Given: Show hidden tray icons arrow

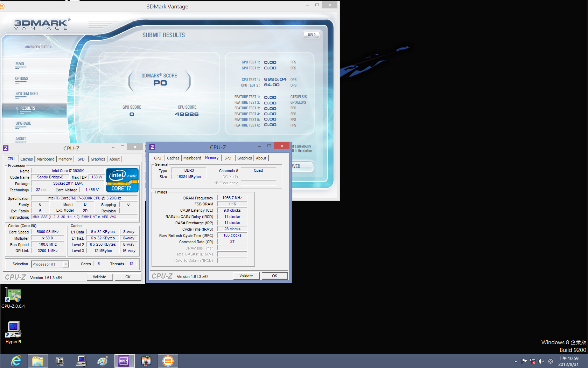Looking at the screenshot, I should pyautogui.click(x=516, y=361).
